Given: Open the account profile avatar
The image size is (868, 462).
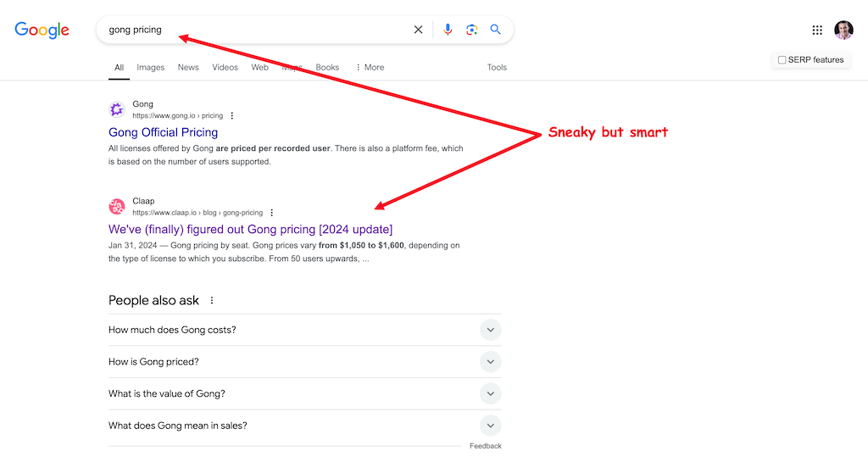Looking at the screenshot, I should [x=843, y=30].
